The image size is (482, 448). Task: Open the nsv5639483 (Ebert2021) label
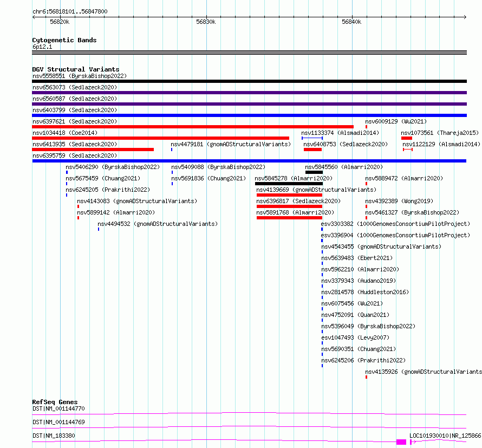click(357, 258)
